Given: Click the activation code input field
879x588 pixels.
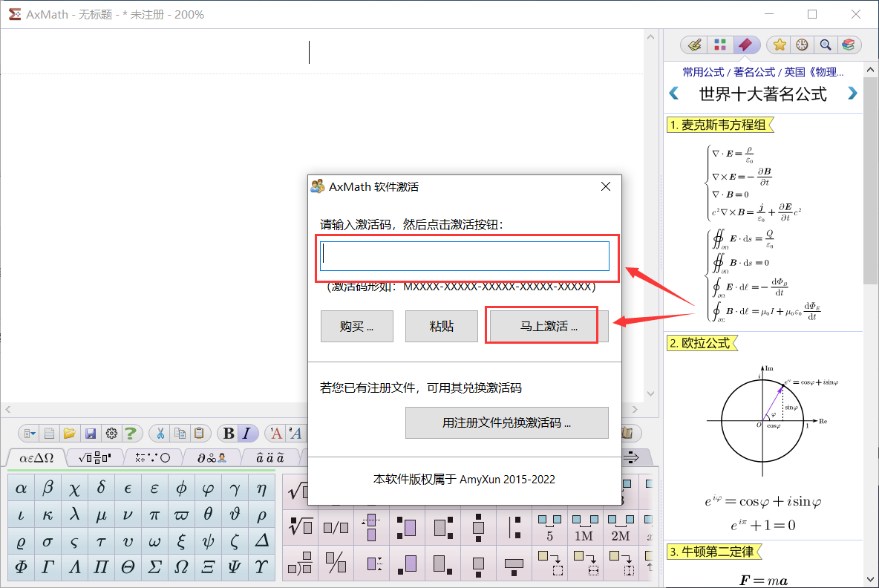Looking at the screenshot, I should pos(465,256).
